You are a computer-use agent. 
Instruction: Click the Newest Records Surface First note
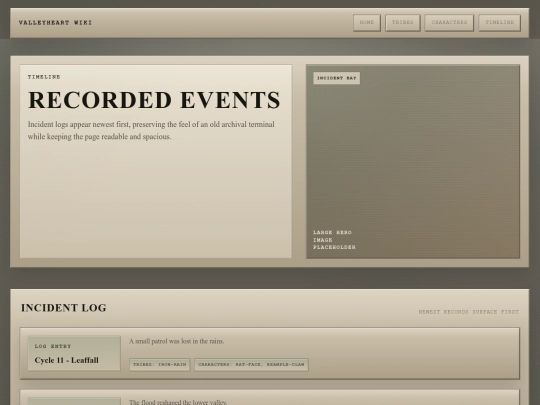(468, 312)
